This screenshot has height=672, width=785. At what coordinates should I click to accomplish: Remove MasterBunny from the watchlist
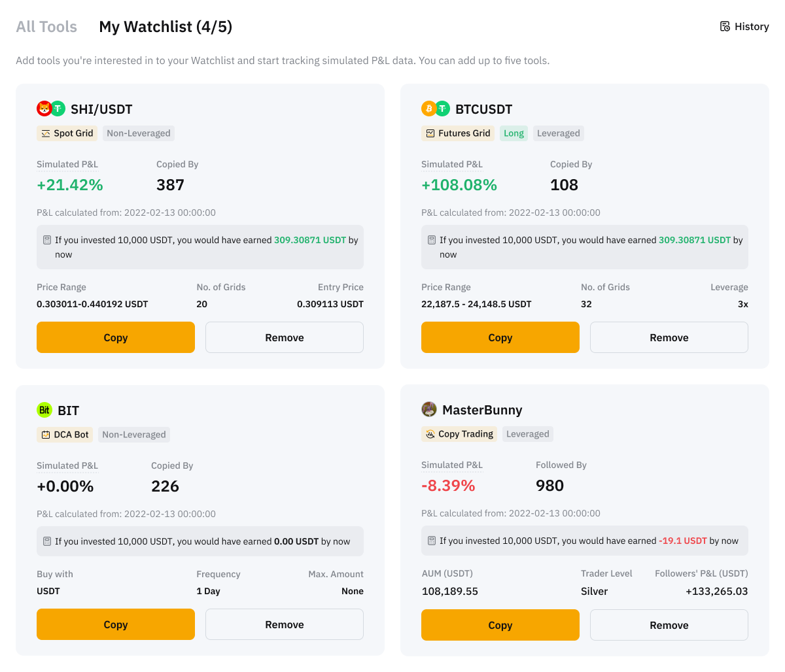669,625
